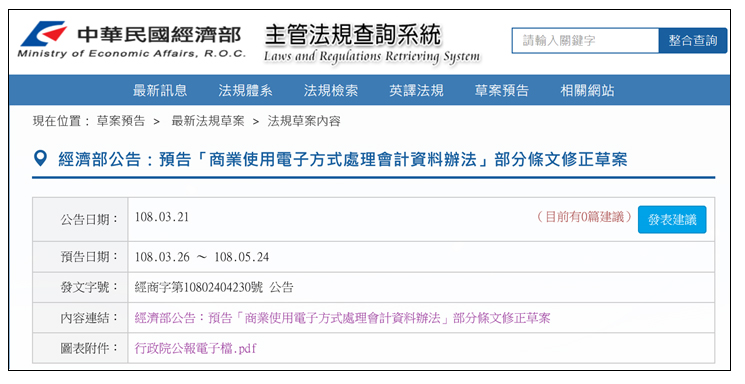The height and width of the screenshot is (384, 745).
Task: Focus the 請輸入關鍵字 search field
Action: pyautogui.click(x=585, y=40)
